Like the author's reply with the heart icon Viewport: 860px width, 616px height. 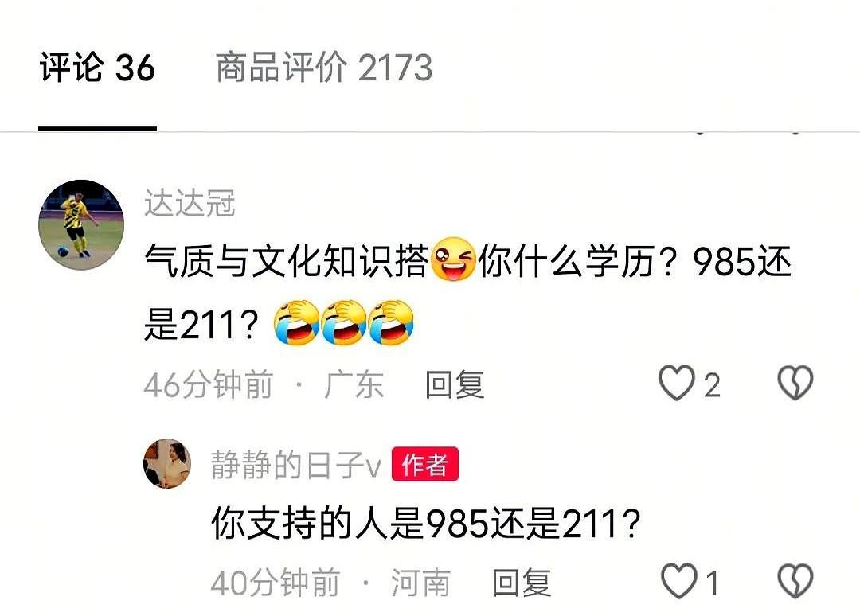click(x=679, y=580)
